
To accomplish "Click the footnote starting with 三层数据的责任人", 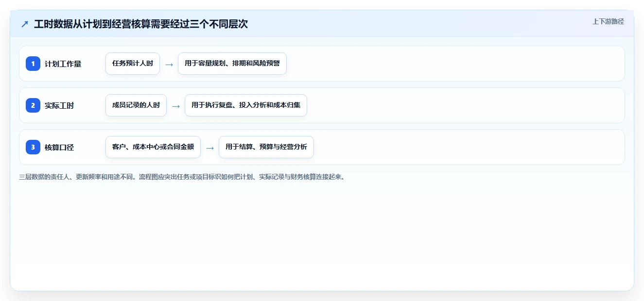I will coord(182,177).
